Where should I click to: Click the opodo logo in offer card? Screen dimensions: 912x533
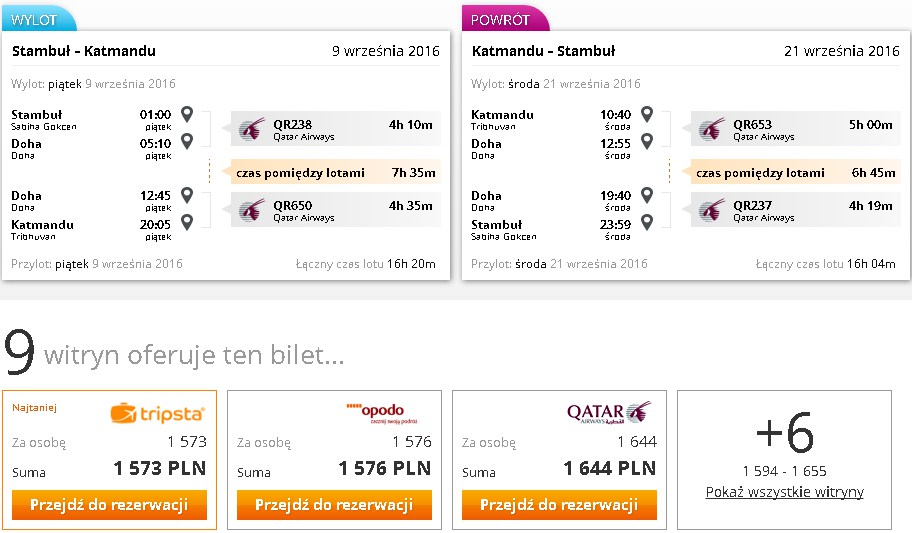tap(382, 413)
